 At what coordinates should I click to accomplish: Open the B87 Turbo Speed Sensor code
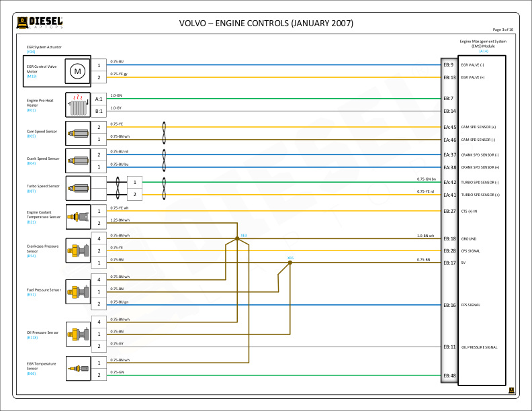pyautogui.click(x=31, y=191)
